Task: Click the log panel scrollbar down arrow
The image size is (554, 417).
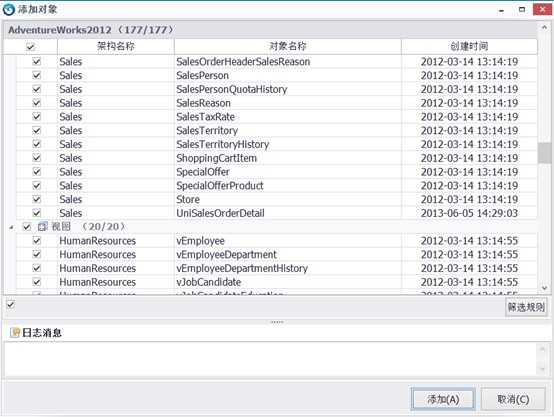Action: click(542, 370)
